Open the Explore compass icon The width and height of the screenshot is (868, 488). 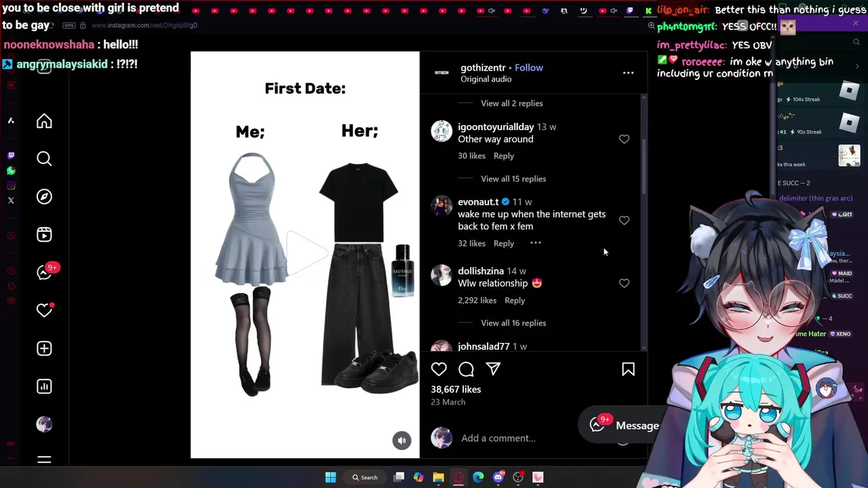pos(44,197)
